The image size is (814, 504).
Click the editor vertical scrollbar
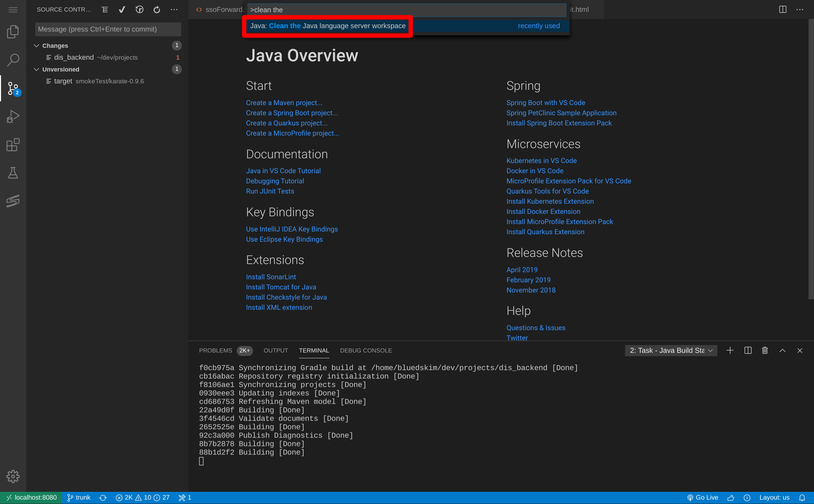pyautogui.click(x=811, y=159)
